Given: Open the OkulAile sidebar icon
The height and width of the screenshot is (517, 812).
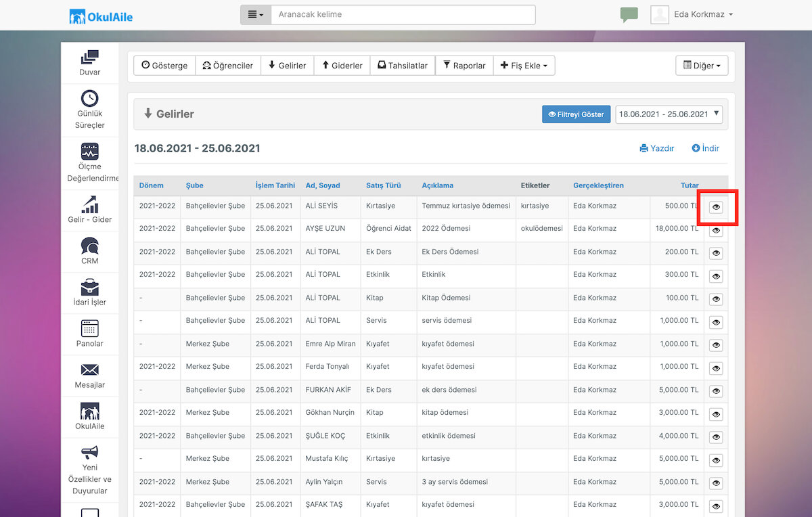Looking at the screenshot, I should (89, 411).
